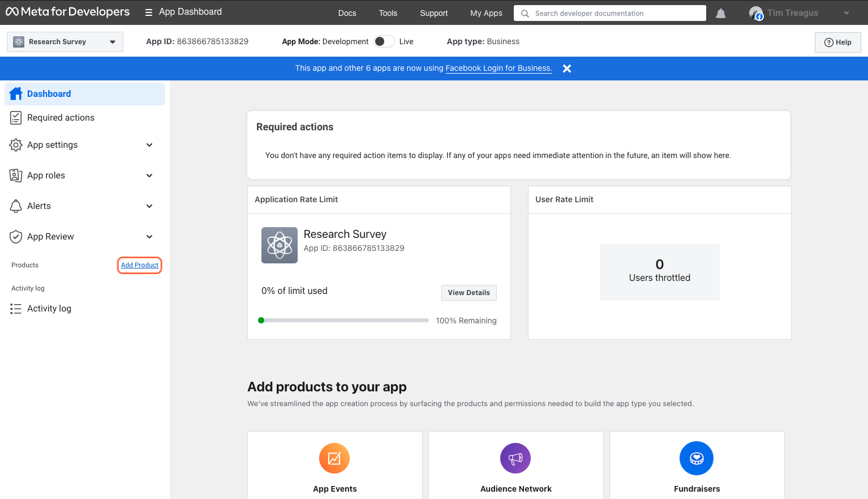Click the Users throttled count box
This screenshot has height=499, width=868.
coord(660,272)
